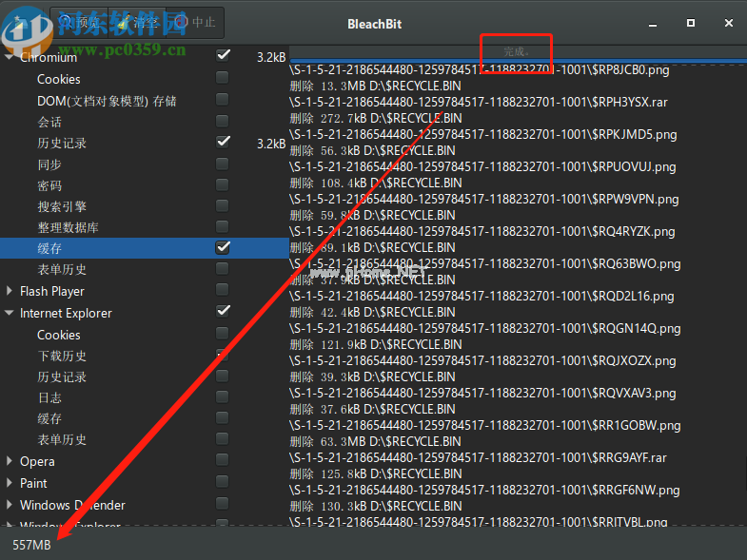
Task: Uncheck the Chromium 历史记录 checkbox
Action: click(x=224, y=142)
